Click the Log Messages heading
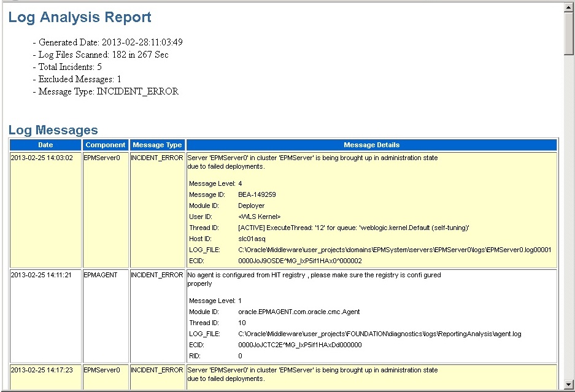Image resolution: width=575 pixels, height=392 pixels. (53, 130)
